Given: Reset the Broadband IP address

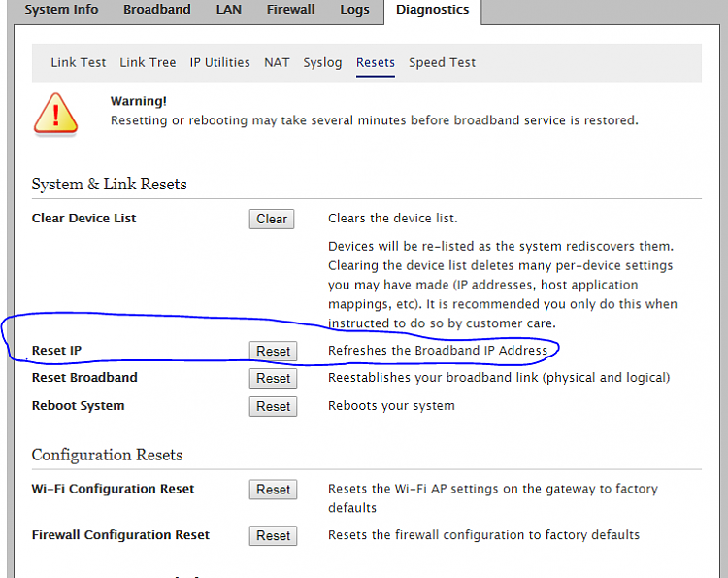Looking at the screenshot, I should click(x=273, y=351).
